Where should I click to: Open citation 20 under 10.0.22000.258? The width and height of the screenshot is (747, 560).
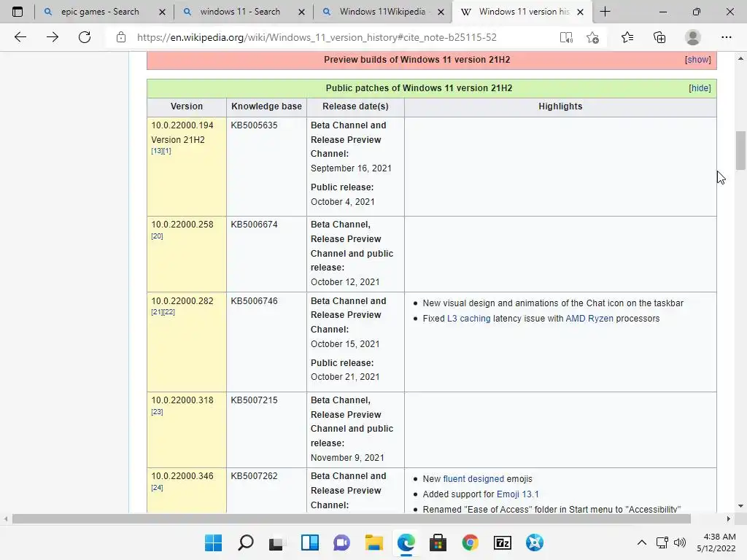(x=158, y=236)
